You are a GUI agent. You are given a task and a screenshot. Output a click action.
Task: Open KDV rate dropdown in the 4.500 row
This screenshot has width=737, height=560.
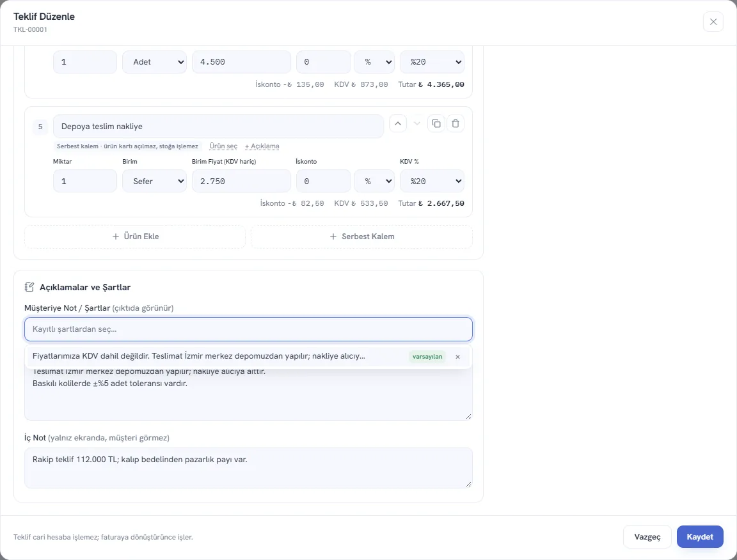(432, 62)
